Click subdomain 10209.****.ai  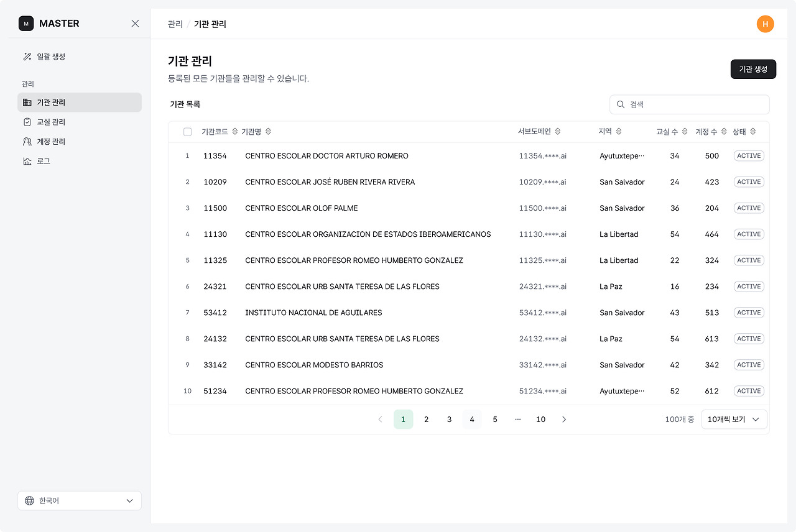point(543,182)
